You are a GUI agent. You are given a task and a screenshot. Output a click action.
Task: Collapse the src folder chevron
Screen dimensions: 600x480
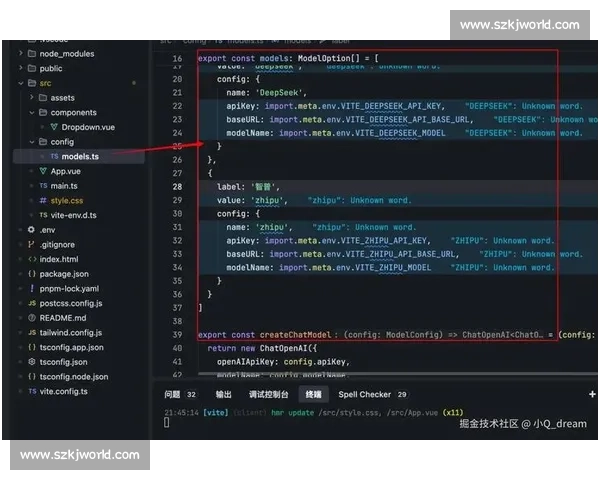[x=21, y=83]
